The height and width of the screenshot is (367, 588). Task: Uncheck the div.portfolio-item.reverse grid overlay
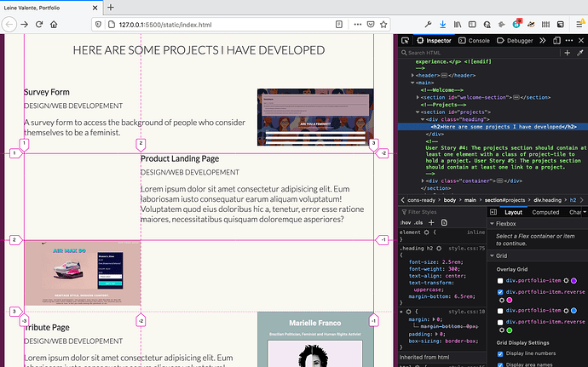pyautogui.click(x=500, y=292)
